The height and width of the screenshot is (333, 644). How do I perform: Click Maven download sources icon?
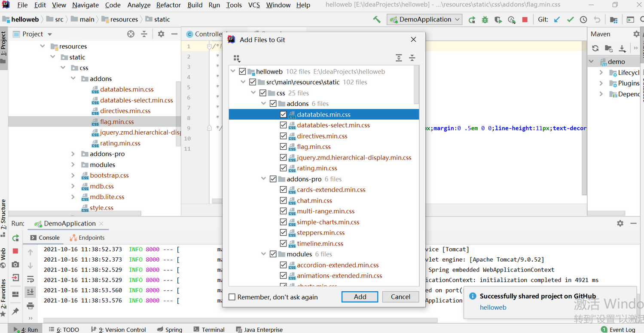622,48
